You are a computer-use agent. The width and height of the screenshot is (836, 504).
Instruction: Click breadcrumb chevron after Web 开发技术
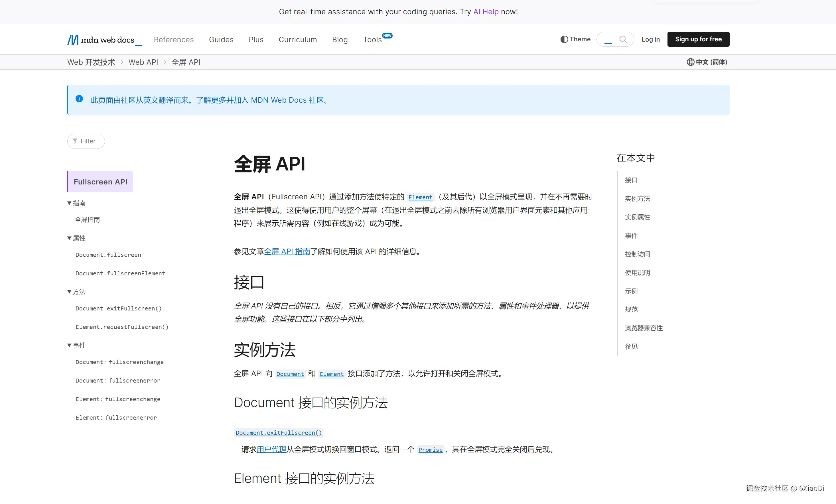pos(122,62)
